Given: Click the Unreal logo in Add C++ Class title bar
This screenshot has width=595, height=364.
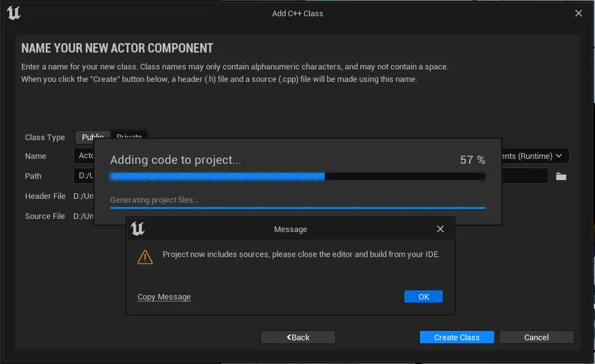Looking at the screenshot, I should pyautogui.click(x=14, y=13).
